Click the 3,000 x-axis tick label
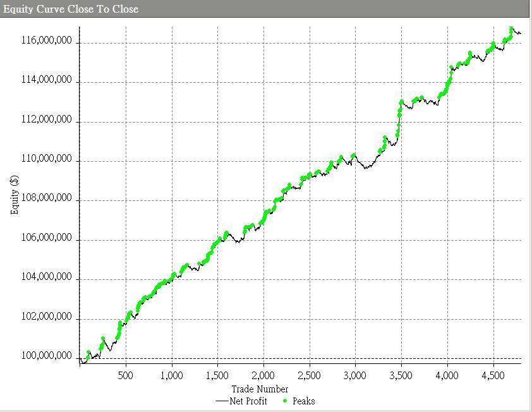 pos(355,375)
